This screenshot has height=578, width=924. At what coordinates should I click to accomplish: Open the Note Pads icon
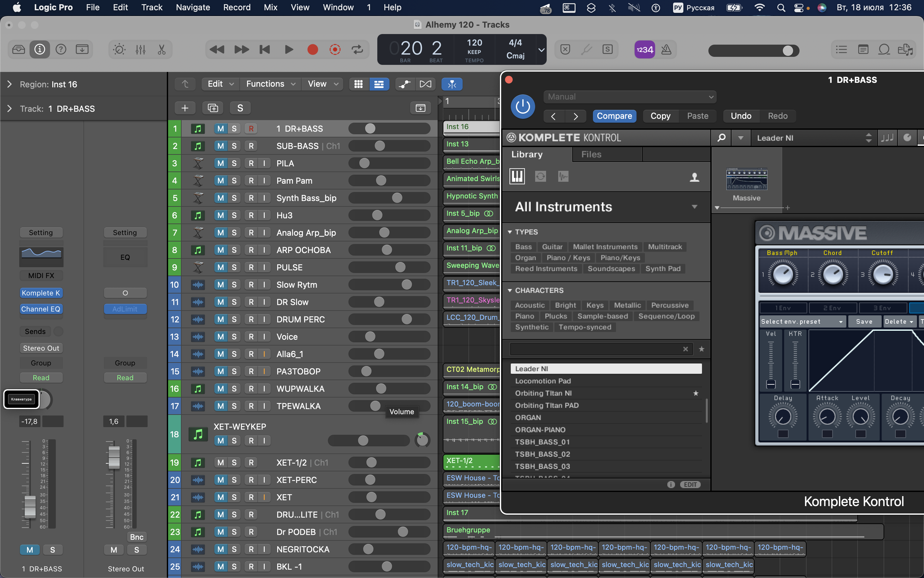tap(863, 50)
